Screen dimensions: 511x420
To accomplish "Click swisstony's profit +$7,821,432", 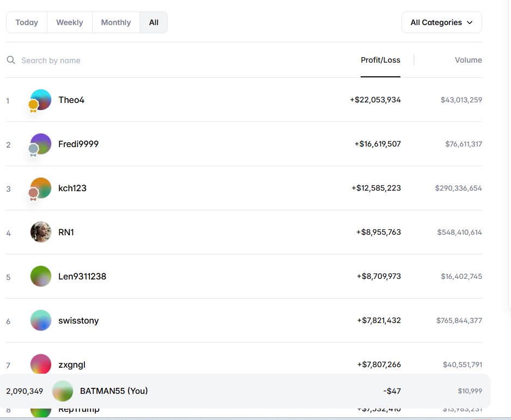I will point(379,320).
